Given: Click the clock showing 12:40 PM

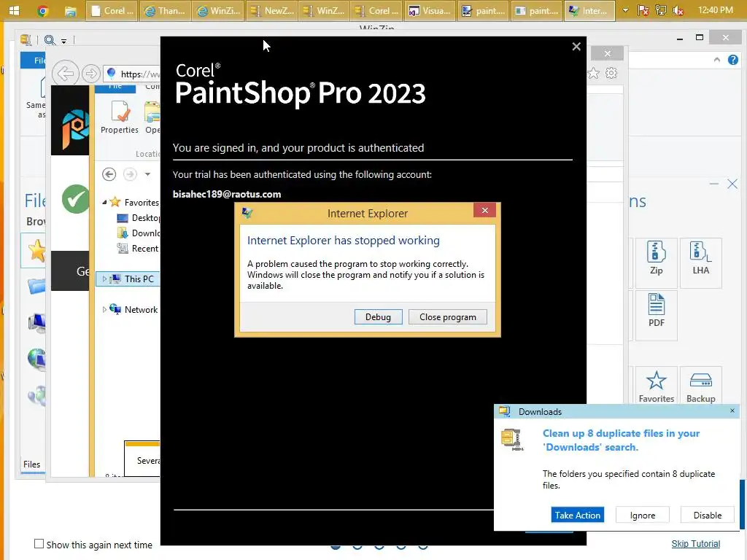Looking at the screenshot, I should pyautogui.click(x=715, y=10).
